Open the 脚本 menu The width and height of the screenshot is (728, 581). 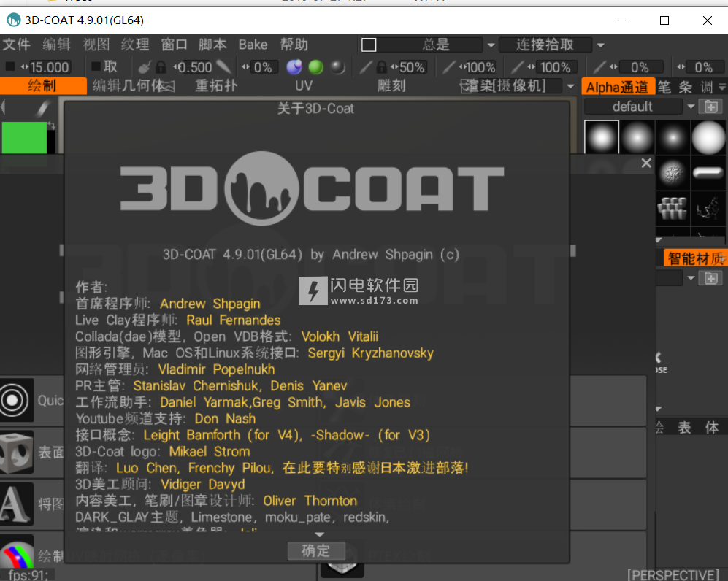(x=212, y=45)
